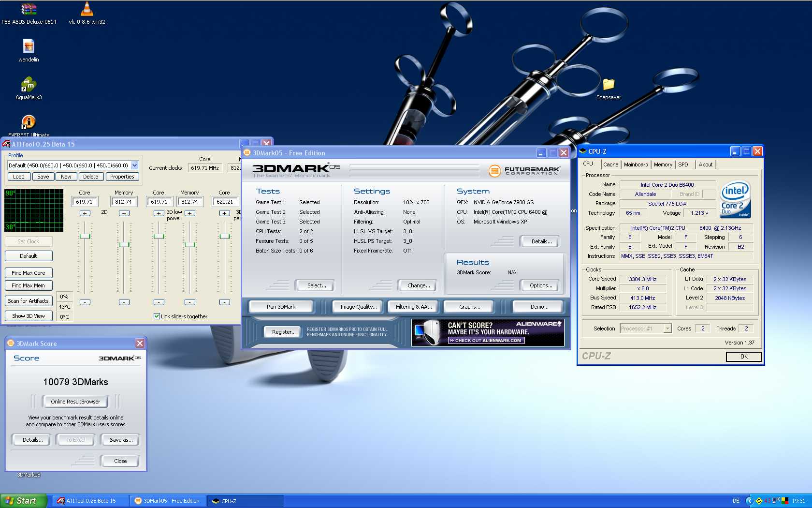Click Delete profile in ATITool
The height and width of the screenshot is (508, 812).
tap(91, 177)
